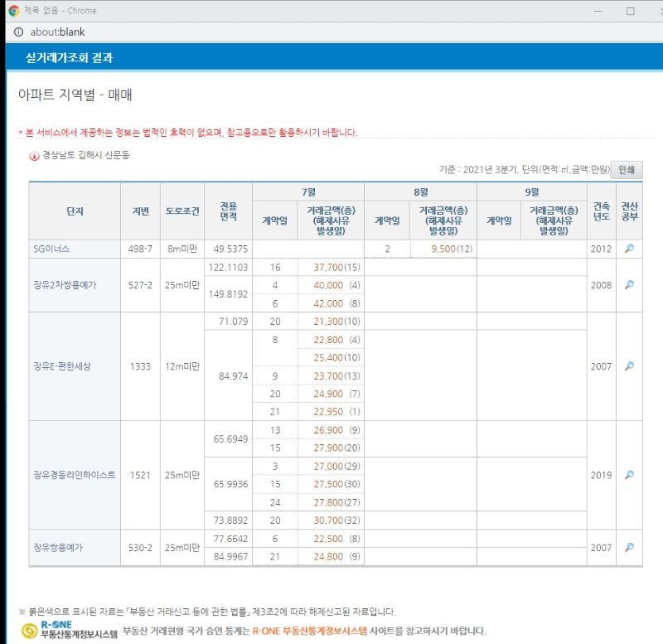This screenshot has height=644, width=663.
Task: Click the price 27,900(20)
Action: click(336, 448)
